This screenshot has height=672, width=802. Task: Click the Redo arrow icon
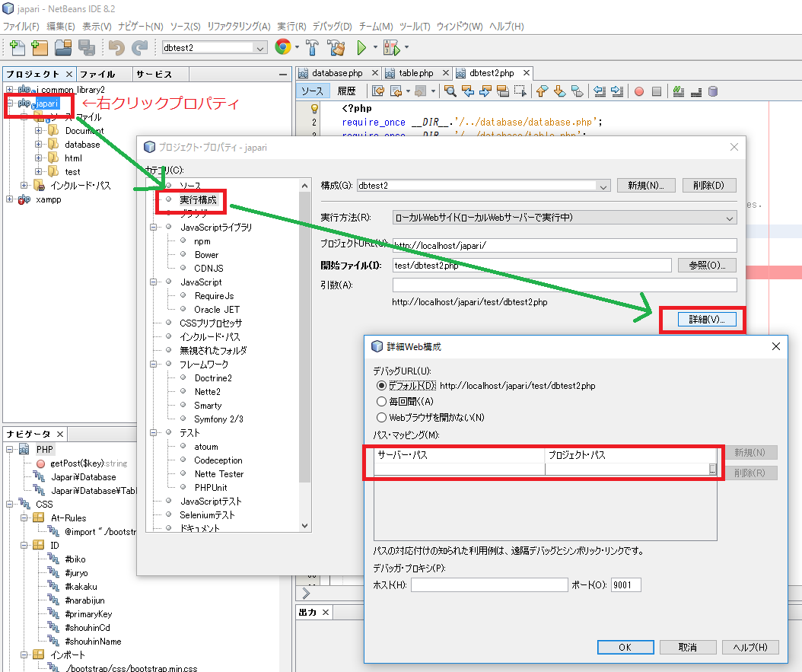pyautogui.click(x=139, y=47)
